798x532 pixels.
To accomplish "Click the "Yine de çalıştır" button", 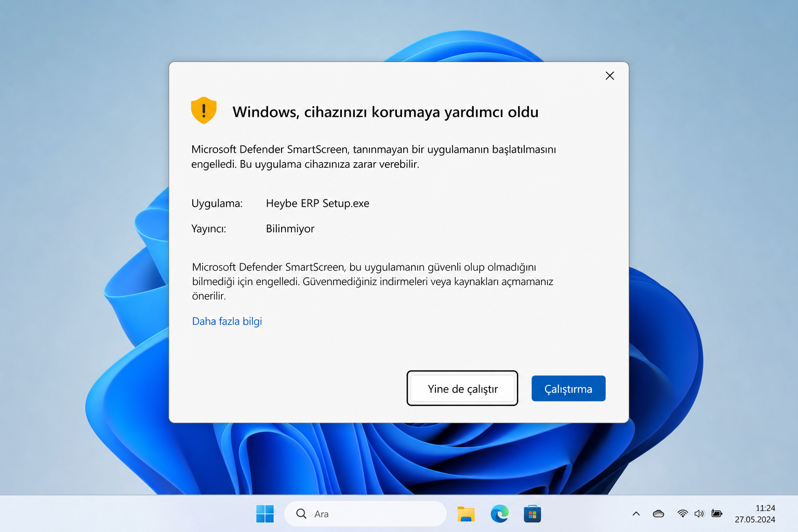I will (x=462, y=389).
